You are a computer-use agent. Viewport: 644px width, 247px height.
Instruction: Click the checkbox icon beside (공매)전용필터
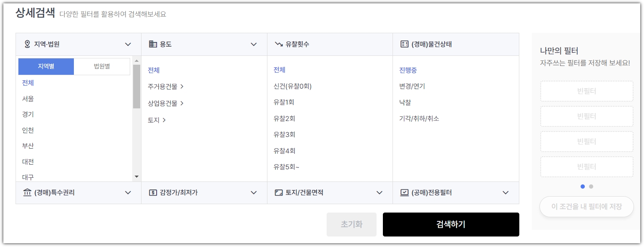click(404, 193)
